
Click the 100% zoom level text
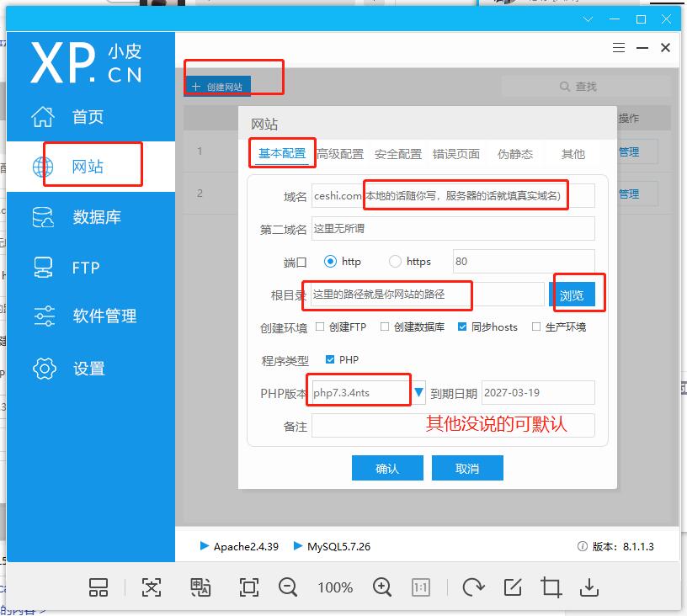click(335, 587)
